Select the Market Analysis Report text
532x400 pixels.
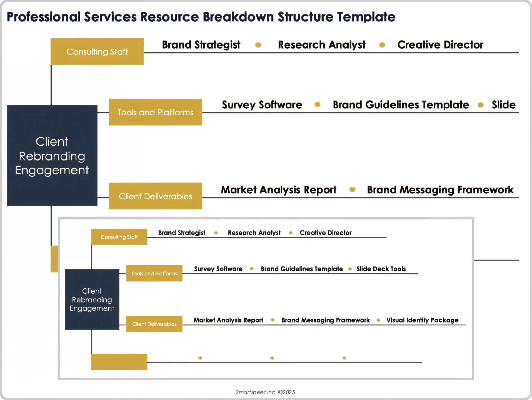click(x=278, y=190)
